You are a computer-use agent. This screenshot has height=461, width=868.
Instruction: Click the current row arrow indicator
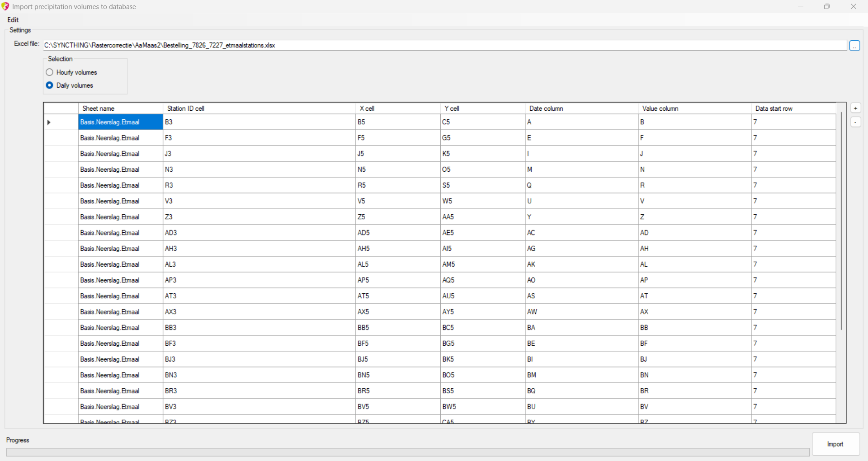49,122
